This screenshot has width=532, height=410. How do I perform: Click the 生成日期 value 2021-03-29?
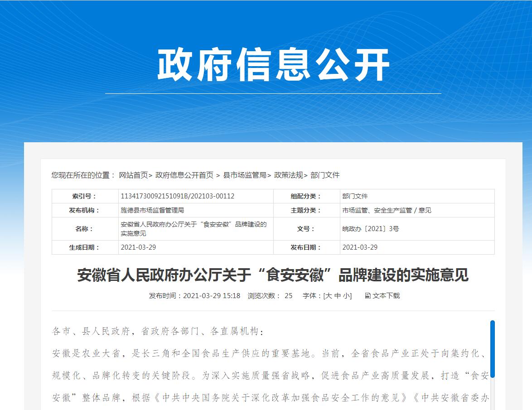pyautogui.click(x=138, y=247)
